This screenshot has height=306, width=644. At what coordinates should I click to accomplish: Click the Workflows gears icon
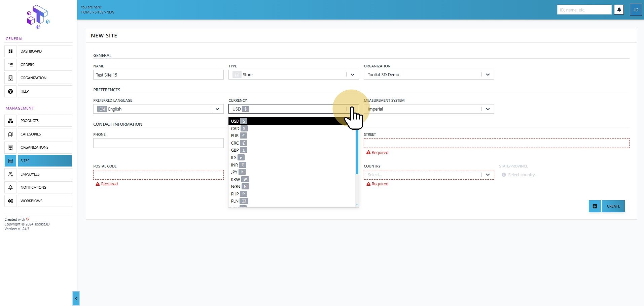10,201
